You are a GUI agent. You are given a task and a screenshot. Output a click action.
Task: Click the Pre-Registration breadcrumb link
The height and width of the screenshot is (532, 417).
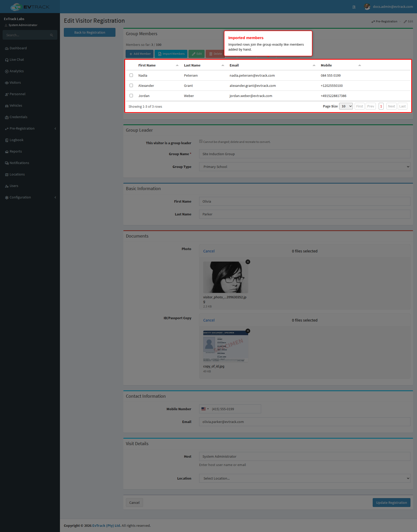[384, 21]
